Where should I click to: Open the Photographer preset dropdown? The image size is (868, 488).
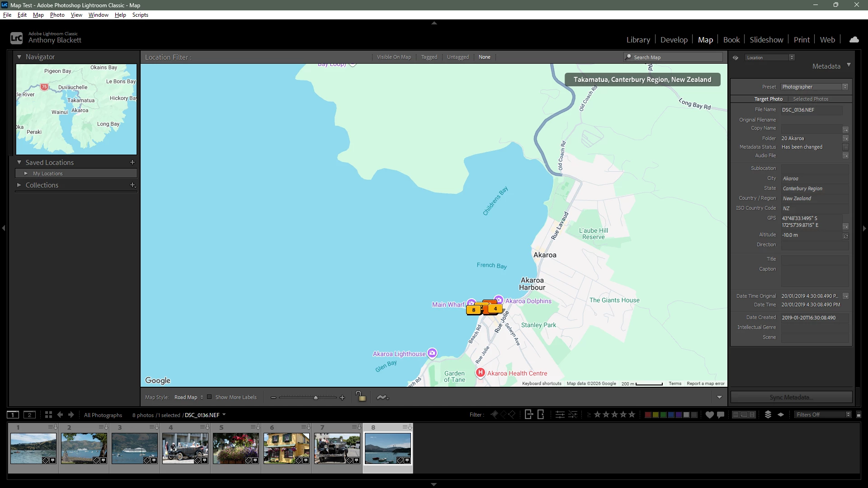click(x=814, y=87)
